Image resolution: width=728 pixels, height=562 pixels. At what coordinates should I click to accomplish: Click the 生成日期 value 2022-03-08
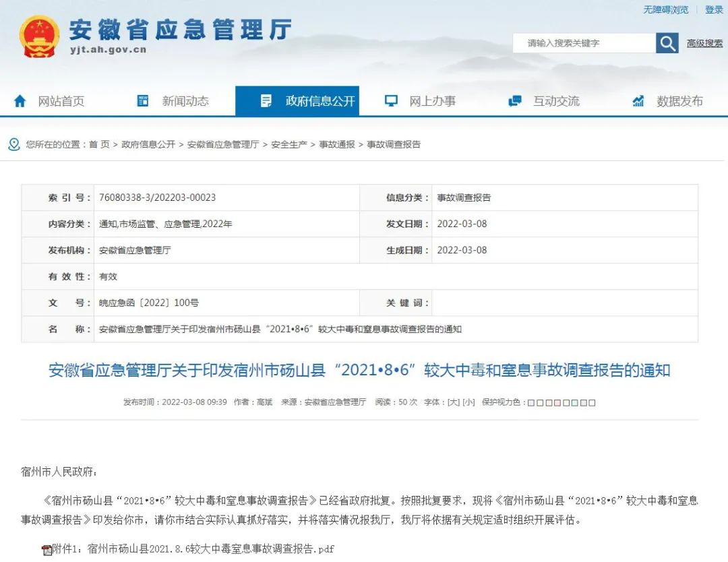tap(462, 251)
